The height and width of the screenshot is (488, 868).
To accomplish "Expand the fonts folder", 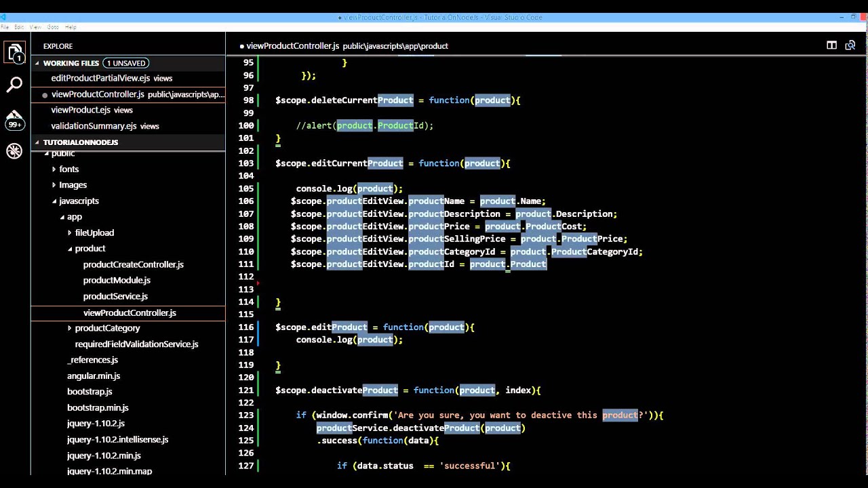I will [x=54, y=169].
